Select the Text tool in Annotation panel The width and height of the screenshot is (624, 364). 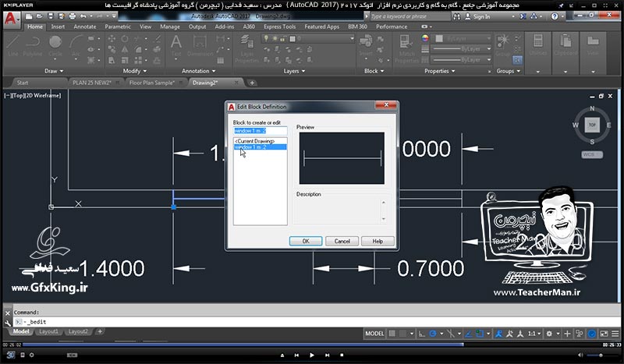pos(176,45)
